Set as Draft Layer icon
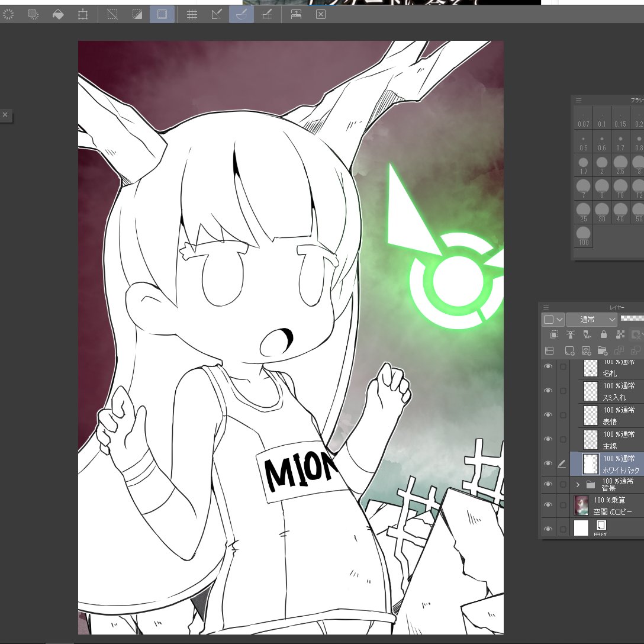644x644 pixels. (x=587, y=334)
